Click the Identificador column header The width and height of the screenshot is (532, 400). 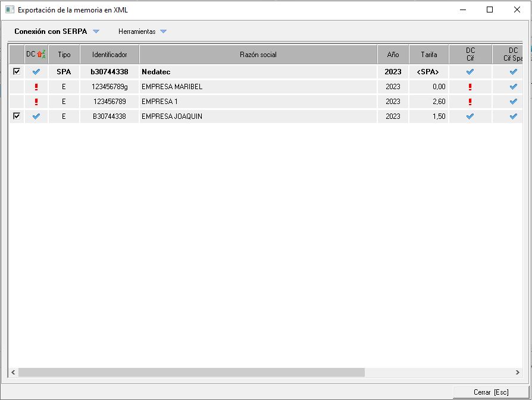[x=109, y=55]
